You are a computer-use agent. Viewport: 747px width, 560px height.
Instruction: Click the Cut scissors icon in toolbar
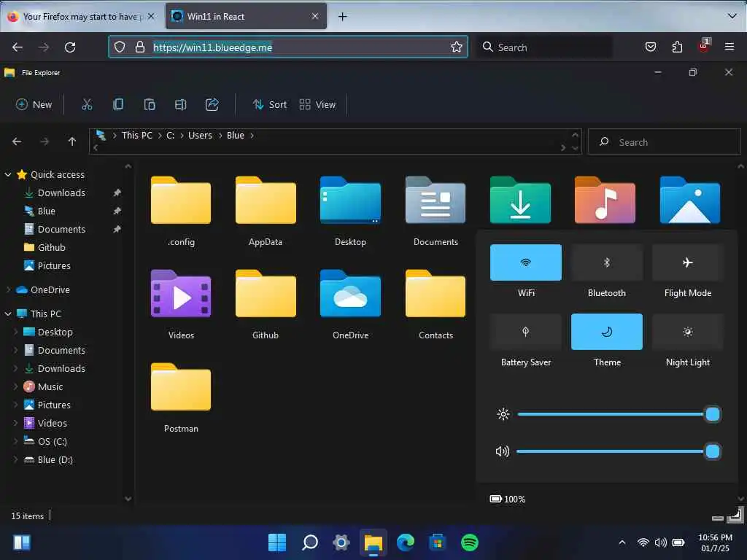pos(87,104)
